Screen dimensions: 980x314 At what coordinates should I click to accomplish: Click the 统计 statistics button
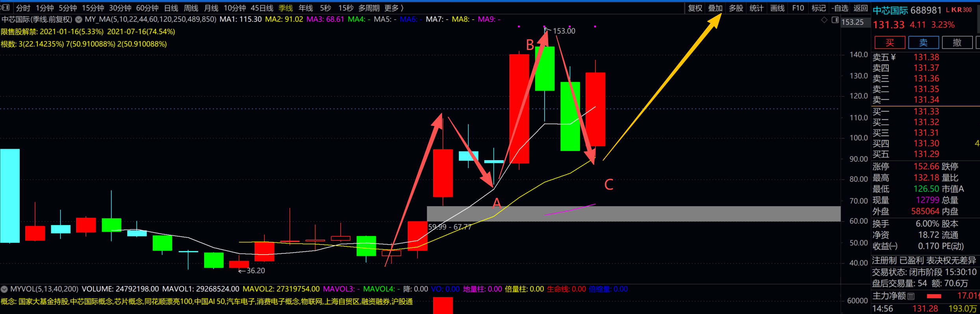pyautogui.click(x=756, y=8)
